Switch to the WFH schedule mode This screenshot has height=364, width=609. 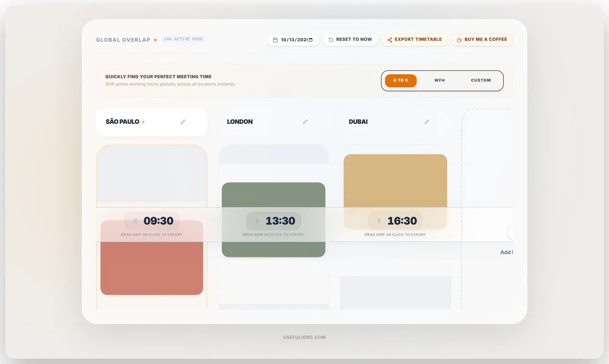tap(440, 80)
